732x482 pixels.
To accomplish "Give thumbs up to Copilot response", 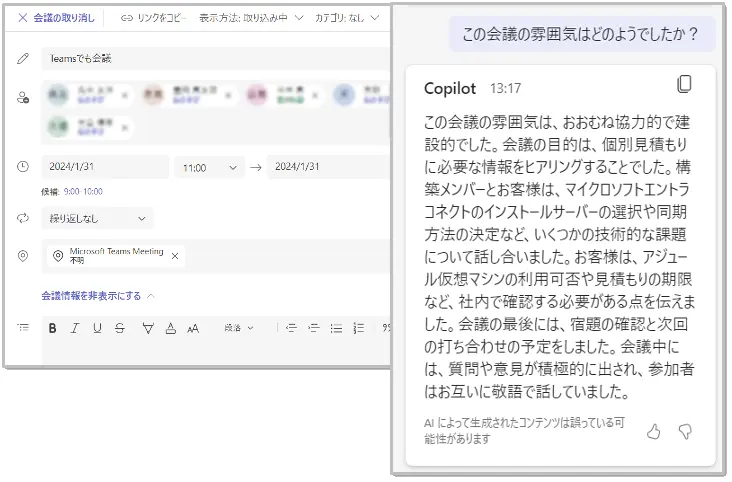I will click(x=654, y=431).
